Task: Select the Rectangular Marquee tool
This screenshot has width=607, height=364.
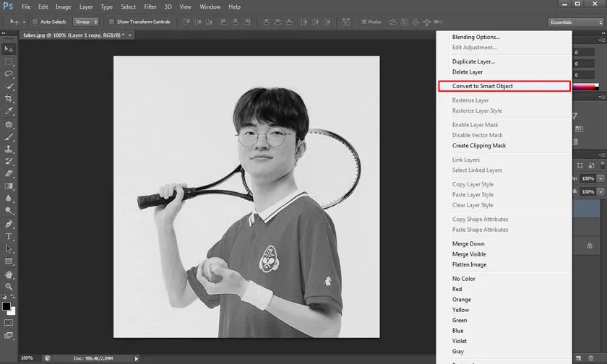Action: pyautogui.click(x=9, y=61)
